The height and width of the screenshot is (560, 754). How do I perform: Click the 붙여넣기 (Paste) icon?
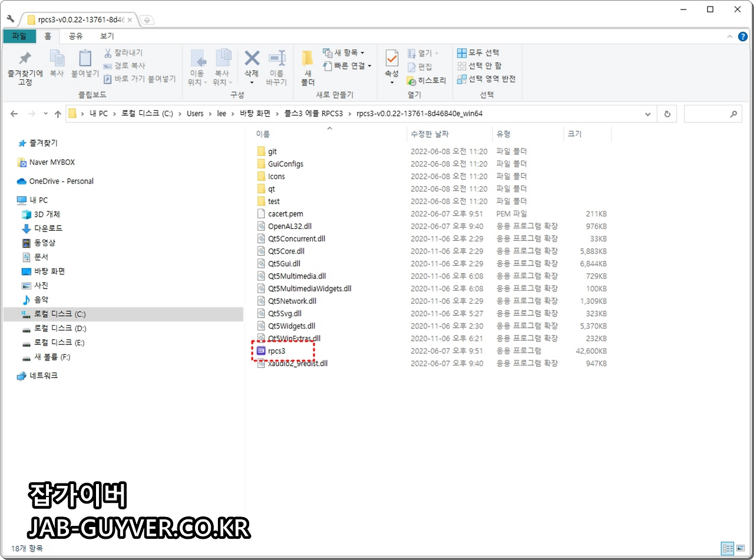click(x=85, y=65)
